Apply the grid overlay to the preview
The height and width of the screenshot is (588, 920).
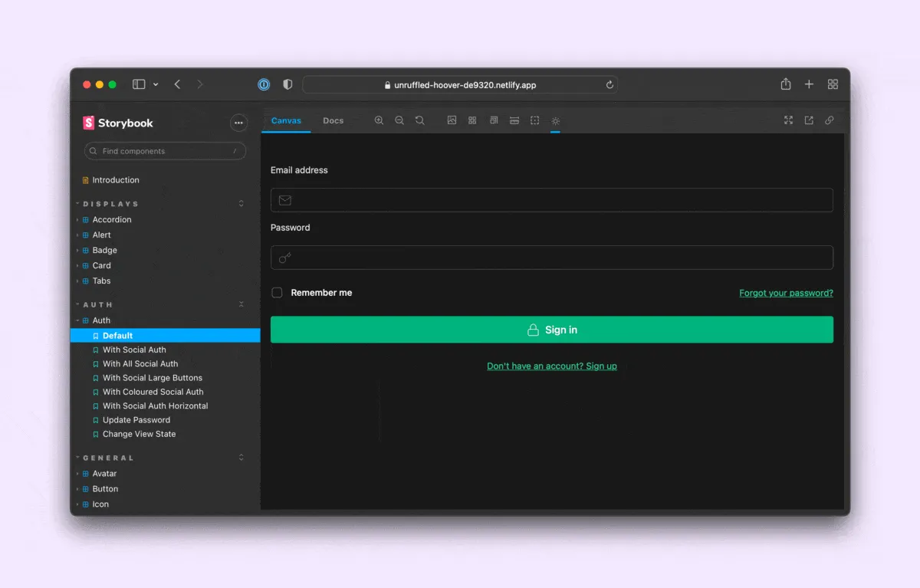[472, 120]
